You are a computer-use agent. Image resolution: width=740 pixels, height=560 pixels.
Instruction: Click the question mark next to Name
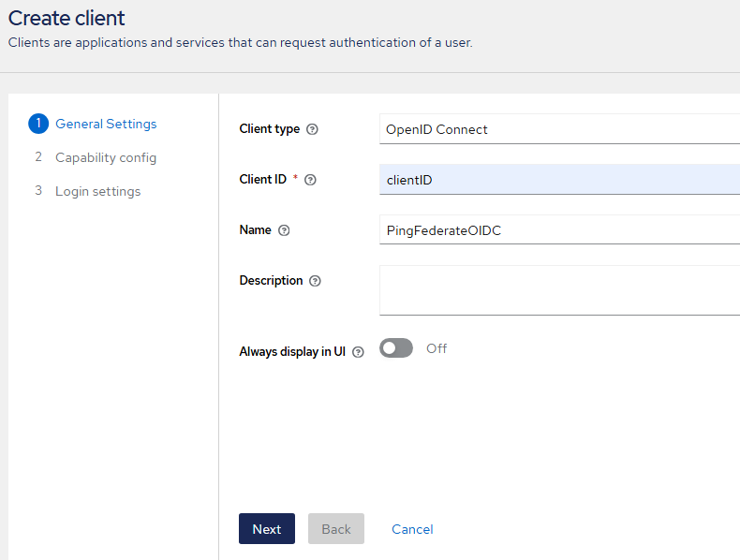[284, 230]
